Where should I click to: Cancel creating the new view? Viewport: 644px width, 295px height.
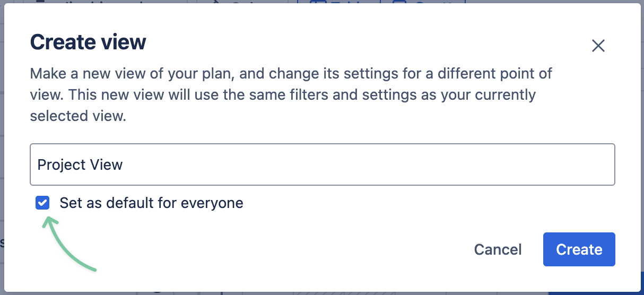click(x=498, y=249)
